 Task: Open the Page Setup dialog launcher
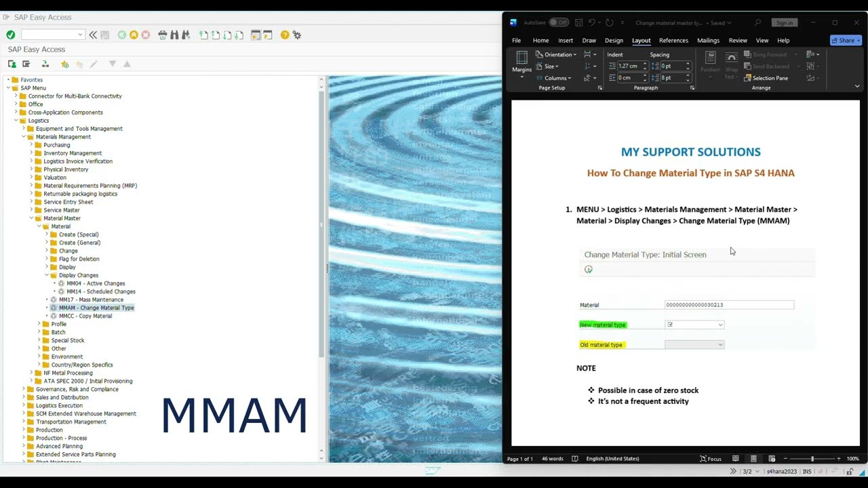pyautogui.click(x=600, y=88)
